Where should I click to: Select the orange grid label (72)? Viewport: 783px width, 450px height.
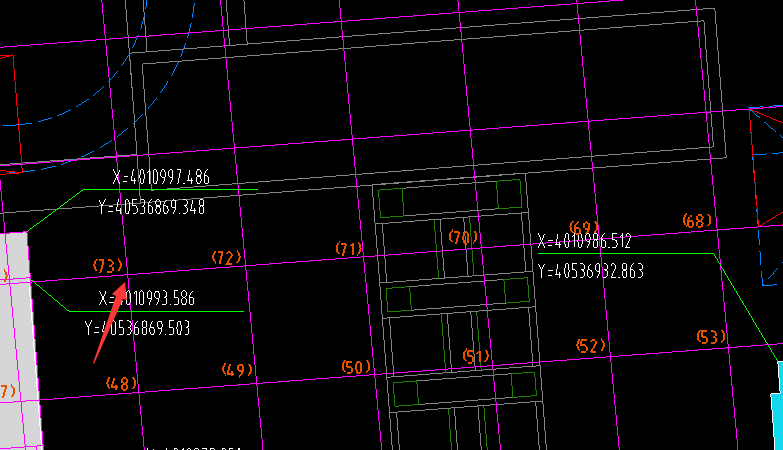point(227,258)
